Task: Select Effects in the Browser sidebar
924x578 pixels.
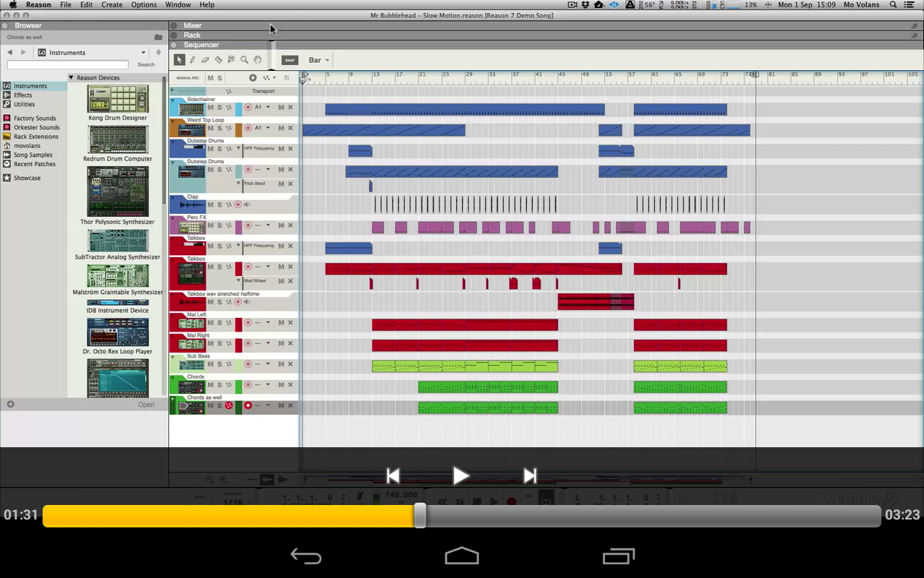Action: pos(23,95)
